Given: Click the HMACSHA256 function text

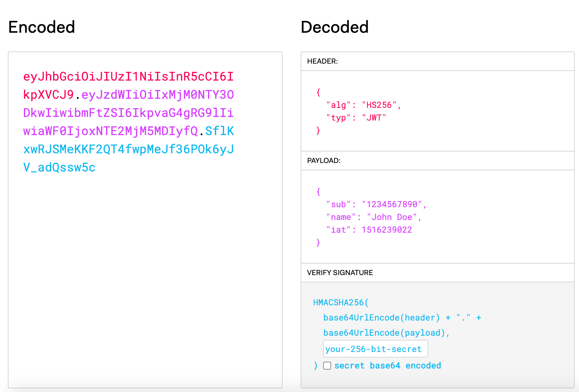Looking at the screenshot, I should tap(341, 302).
